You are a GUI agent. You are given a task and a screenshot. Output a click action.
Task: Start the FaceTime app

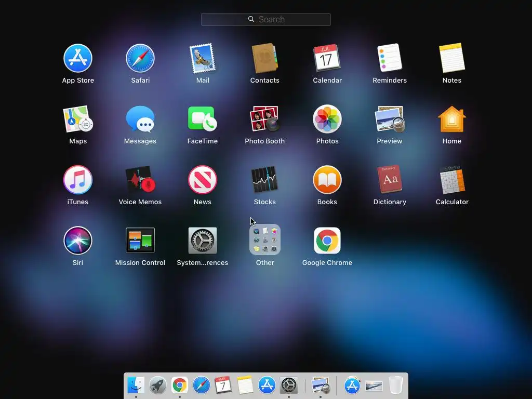[203, 119]
